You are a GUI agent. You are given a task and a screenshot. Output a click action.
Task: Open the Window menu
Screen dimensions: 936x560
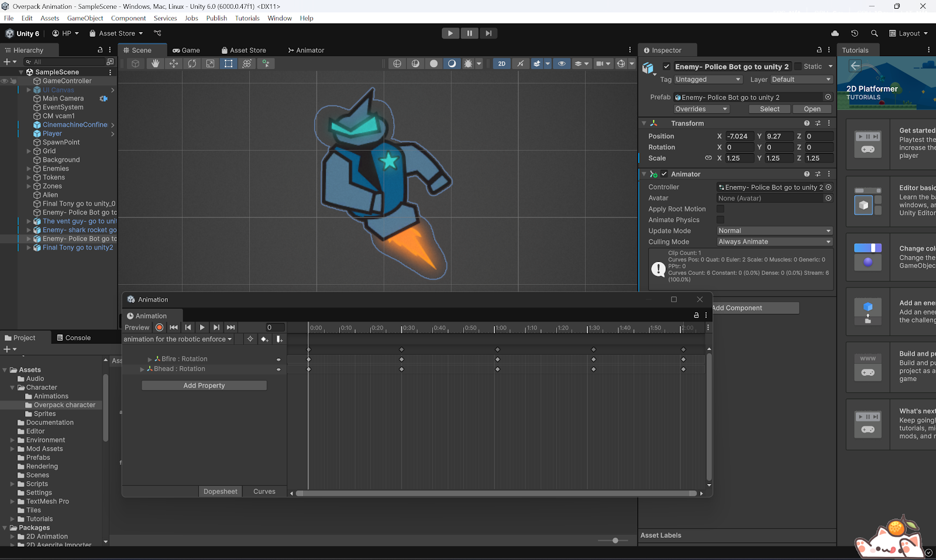point(280,18)
